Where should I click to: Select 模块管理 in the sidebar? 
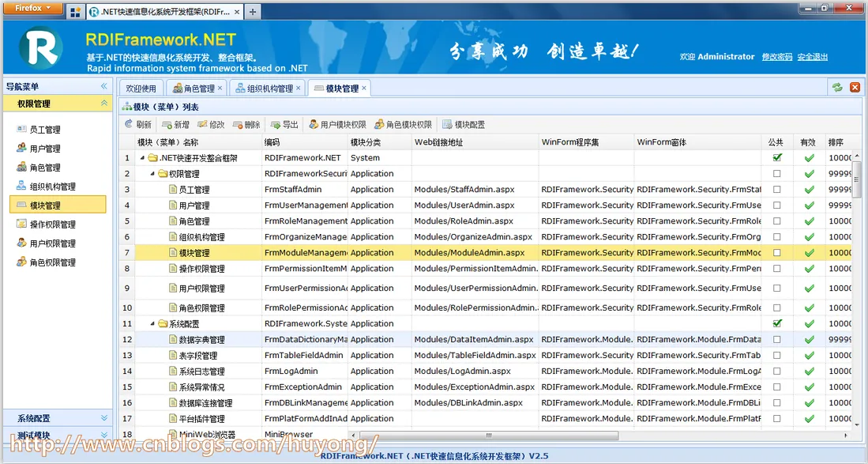click(x=58, y=205)
